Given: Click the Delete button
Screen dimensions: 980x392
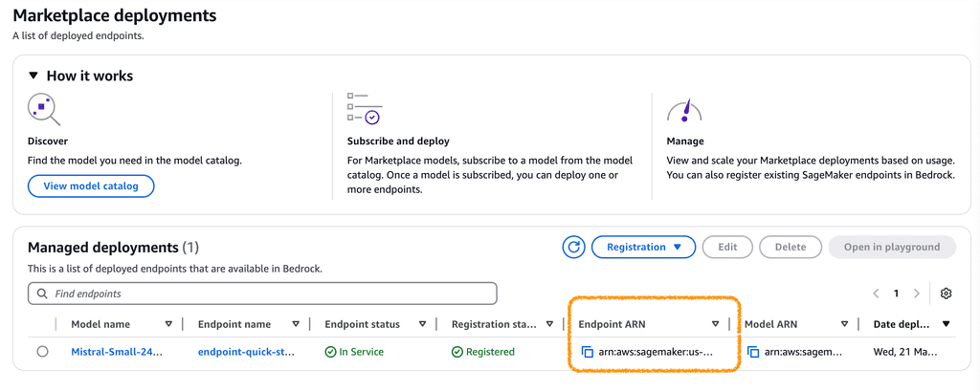Looking at the screenshot, I should click(790, 248).
